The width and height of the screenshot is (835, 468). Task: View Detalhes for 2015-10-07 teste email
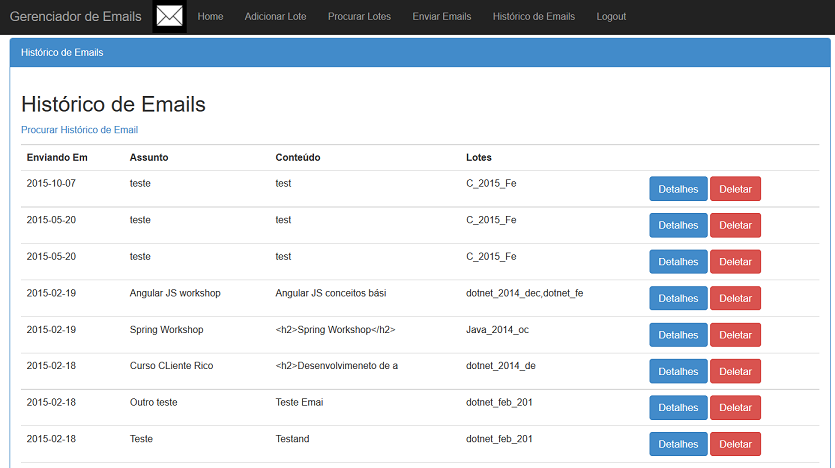tap(678, 189)
